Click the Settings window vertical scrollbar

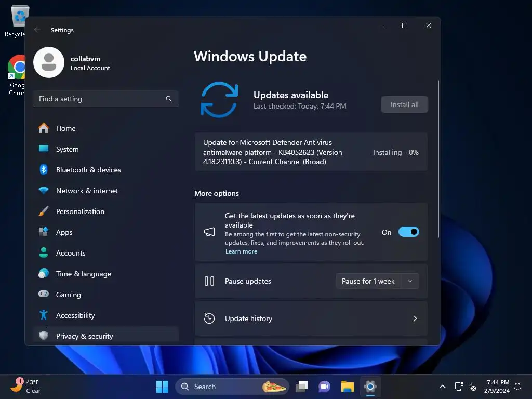[x=438, y=159]
